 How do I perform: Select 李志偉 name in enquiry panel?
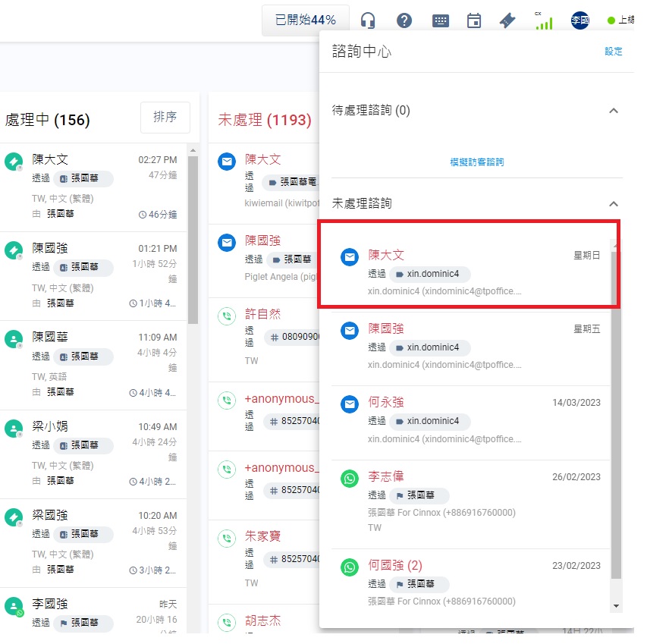(x=386, y=476)
